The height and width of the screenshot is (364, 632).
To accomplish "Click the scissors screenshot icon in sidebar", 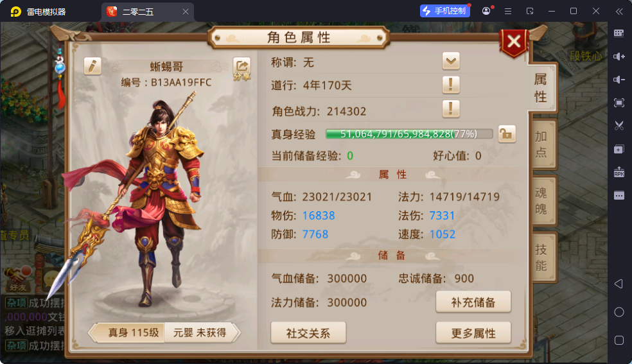I will pos(619,126).
